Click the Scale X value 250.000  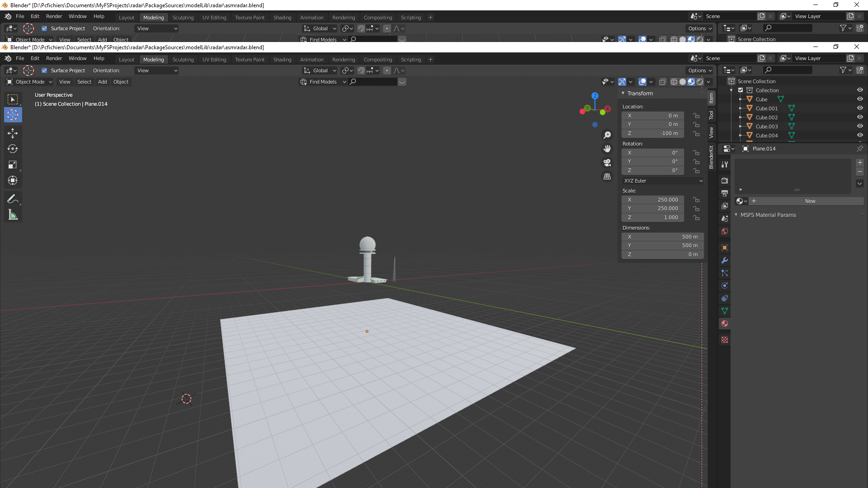click(x=653, y=200)
